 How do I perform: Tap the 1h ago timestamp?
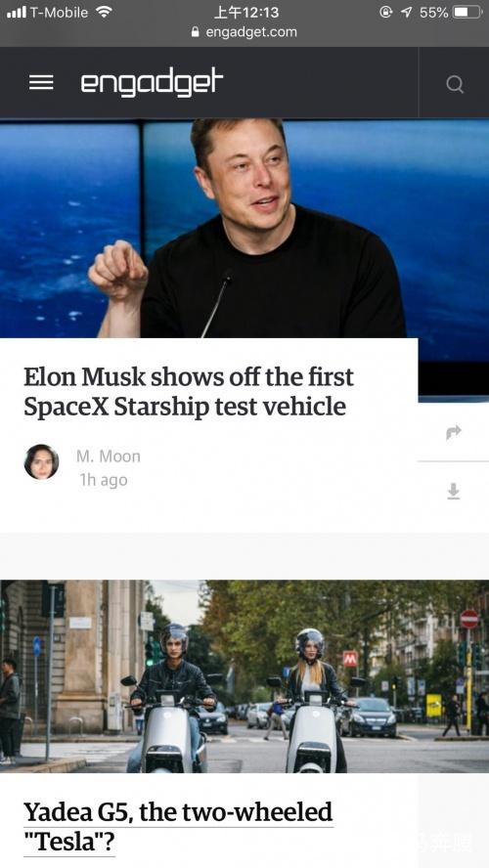pyautogui.click(x=104, y=480)
